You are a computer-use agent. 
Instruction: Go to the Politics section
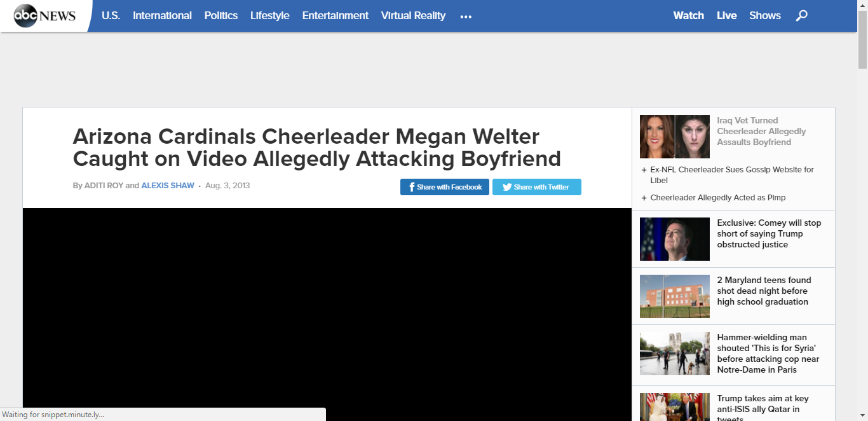(x=221, y=15)
